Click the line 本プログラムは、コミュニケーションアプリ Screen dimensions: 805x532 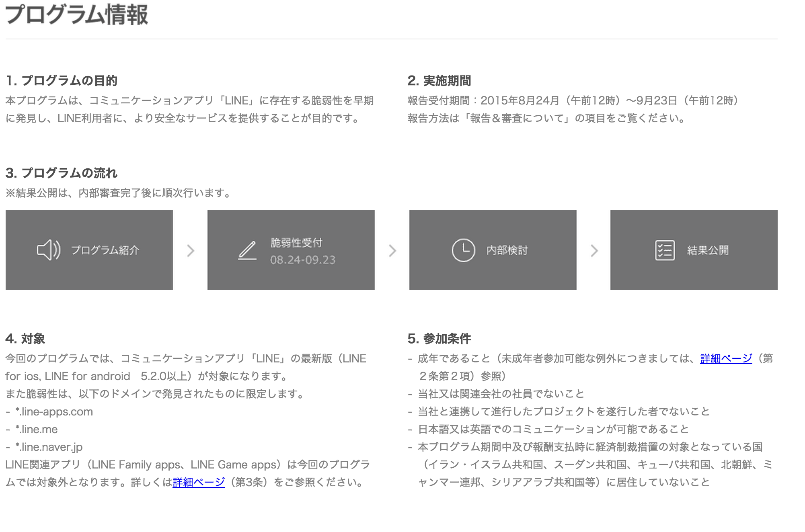click(190, 100)
